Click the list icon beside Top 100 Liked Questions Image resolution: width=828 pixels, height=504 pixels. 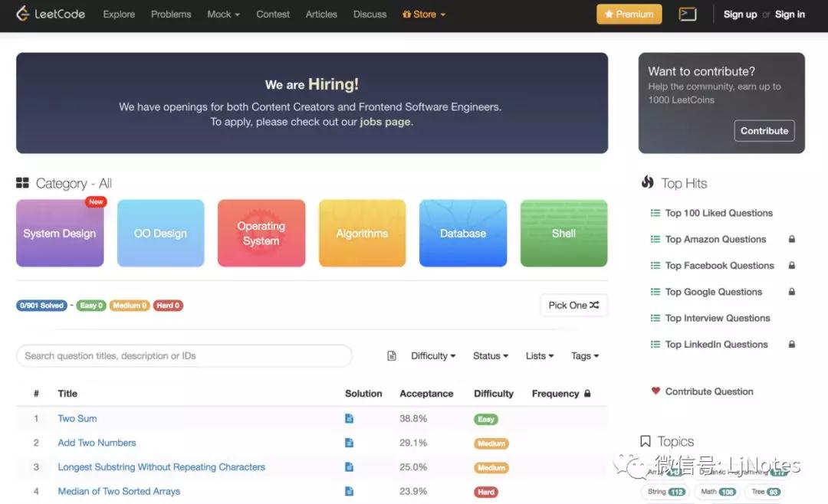(655, 214)
